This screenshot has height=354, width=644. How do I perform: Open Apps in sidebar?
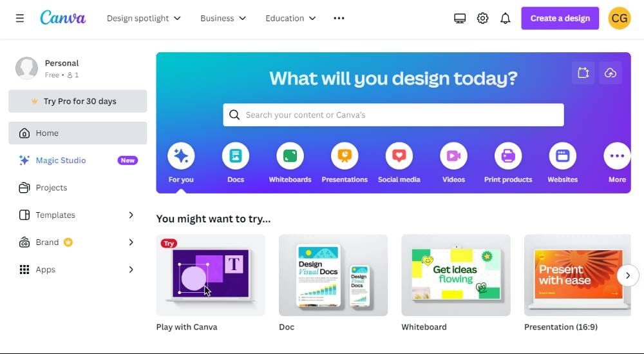coord(78,270)
